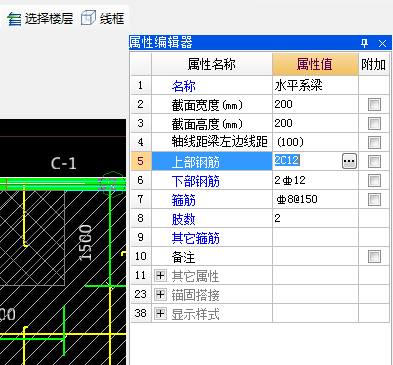The width and height of the screenshot is (393, 365).
Task: Click the 轴线距梁左边线距 label
Action: [x=220, y=142]
